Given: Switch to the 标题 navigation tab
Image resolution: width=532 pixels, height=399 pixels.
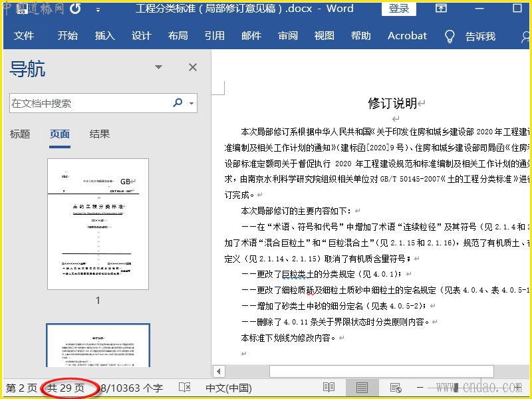Looking at the screenshot, I should click(20, 134).
